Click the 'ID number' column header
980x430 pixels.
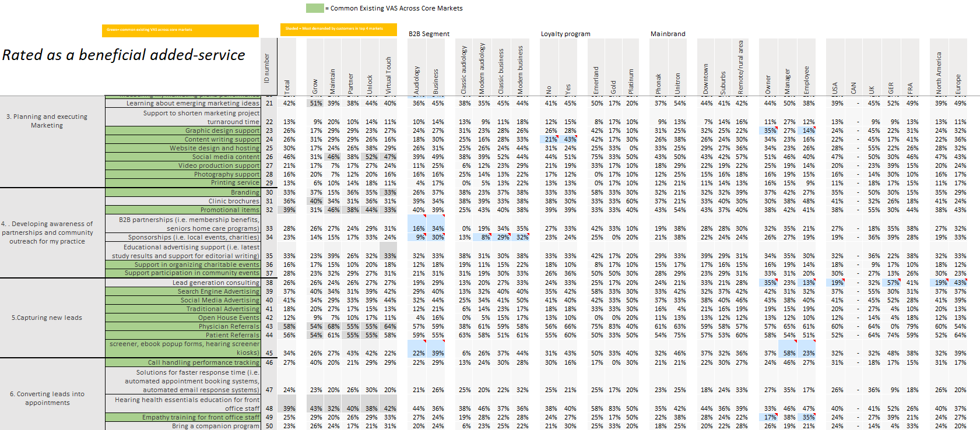click(x=268, y=68)
